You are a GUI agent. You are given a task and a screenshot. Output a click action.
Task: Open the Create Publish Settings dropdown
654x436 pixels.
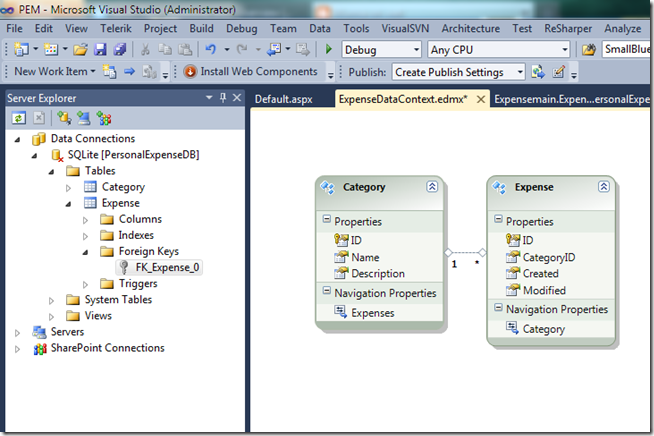coord(520,72)
